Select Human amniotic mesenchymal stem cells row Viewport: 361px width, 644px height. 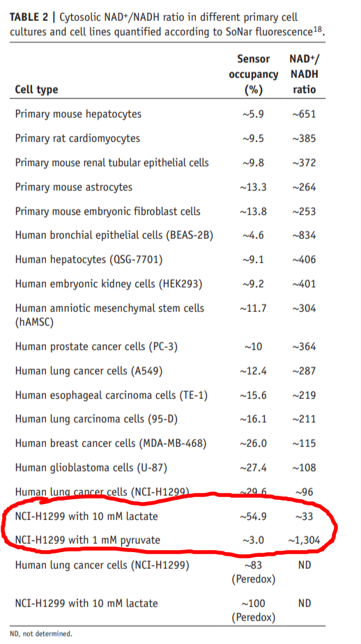click(x=166, y=315)
